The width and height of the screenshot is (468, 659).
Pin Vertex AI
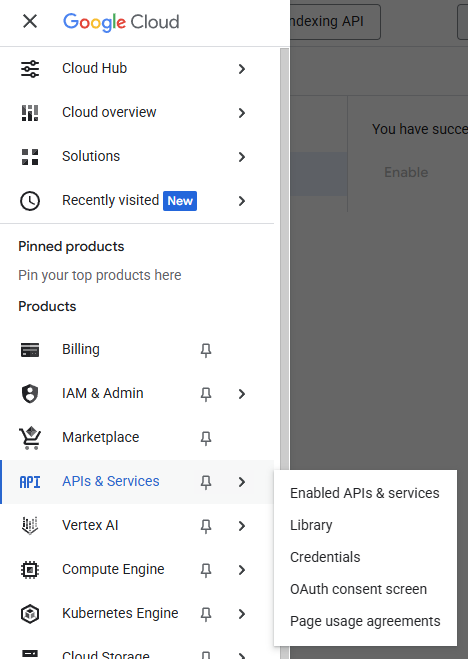coord(206,526)
